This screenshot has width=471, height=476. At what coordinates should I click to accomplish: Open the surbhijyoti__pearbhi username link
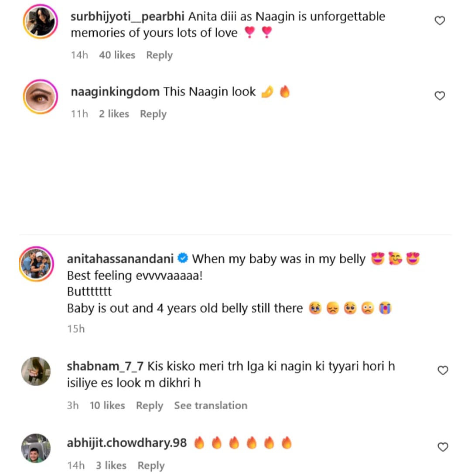pyautogui.click(x=127, y=17)
